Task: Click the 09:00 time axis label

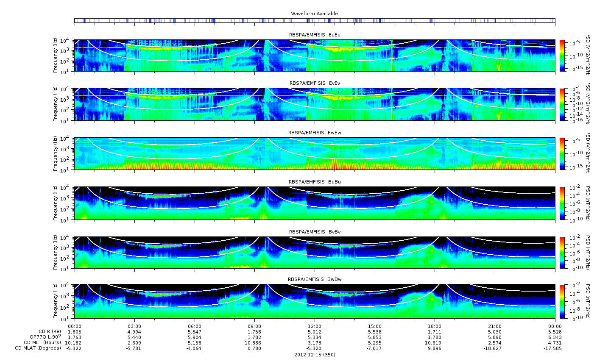Action: 254,326
